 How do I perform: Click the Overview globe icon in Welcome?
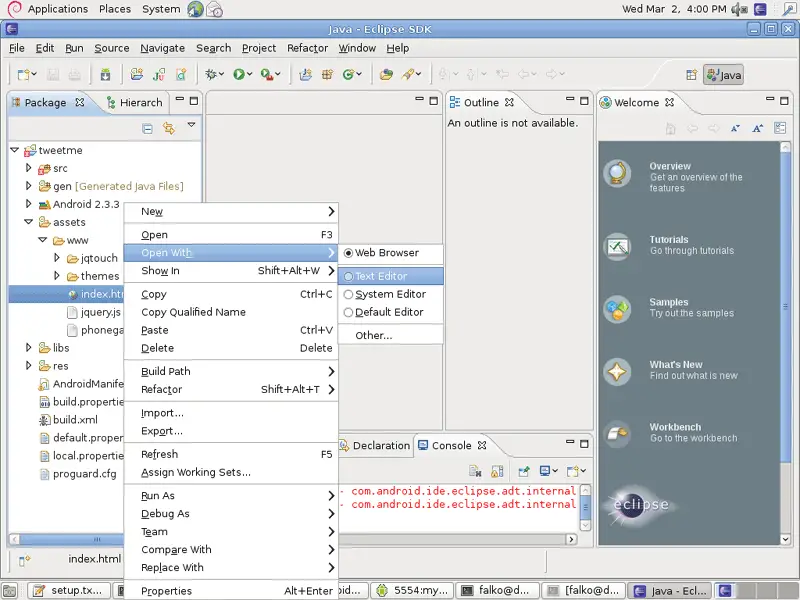click(617, 173)
